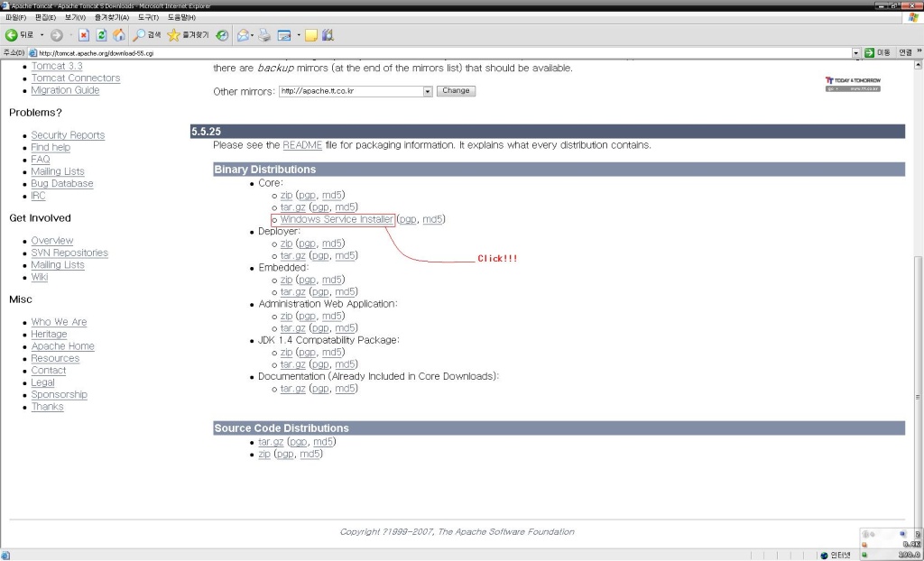Refresh the page using the Refresh icon
Viewport: 924px width, 561px height.
(x=101, y=35)
